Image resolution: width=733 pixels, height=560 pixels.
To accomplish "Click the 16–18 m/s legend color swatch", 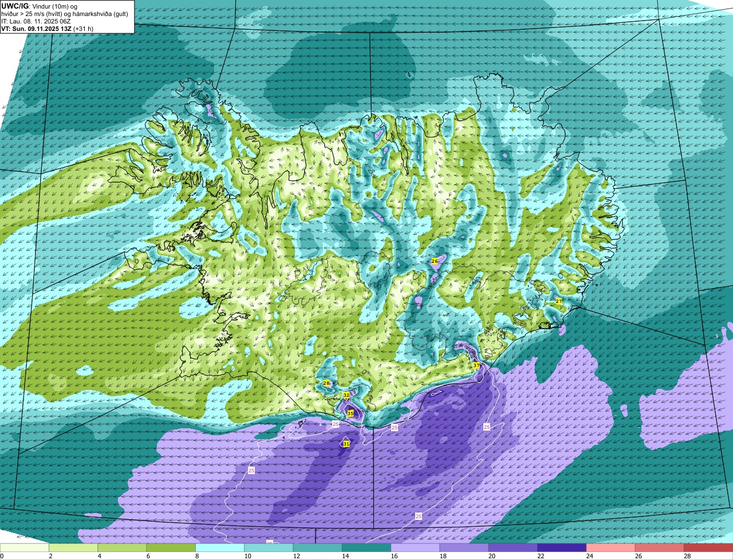I will 415,547.
